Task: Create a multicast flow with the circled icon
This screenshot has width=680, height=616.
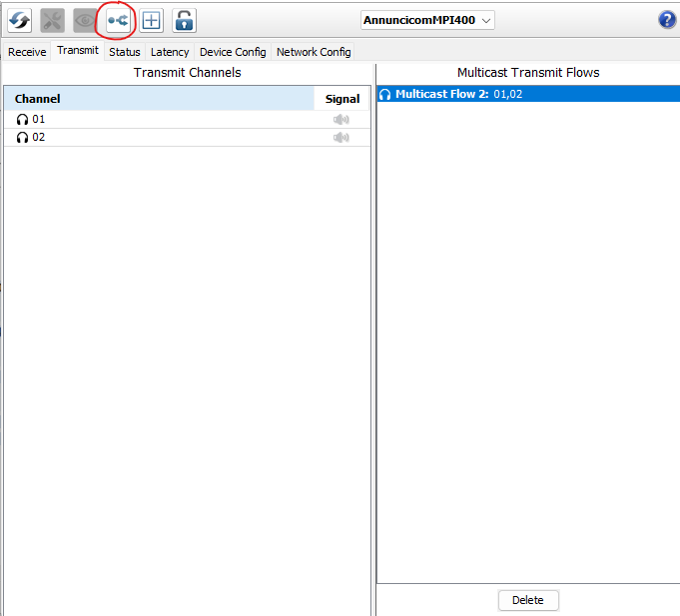Action: coord(118,20)
